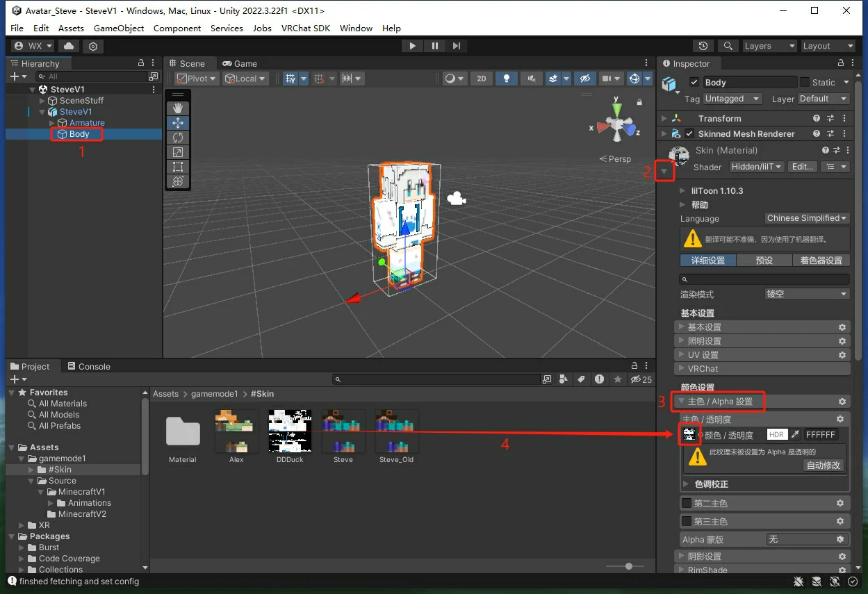Click project search by label icon
This screenshot has width=868, height=594.
point(582,379)
